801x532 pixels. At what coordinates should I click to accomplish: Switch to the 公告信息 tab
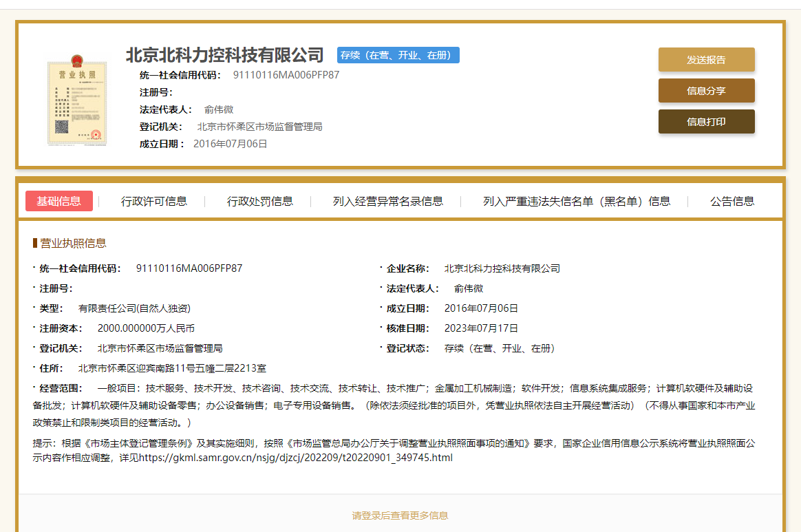tap(732, 202)
